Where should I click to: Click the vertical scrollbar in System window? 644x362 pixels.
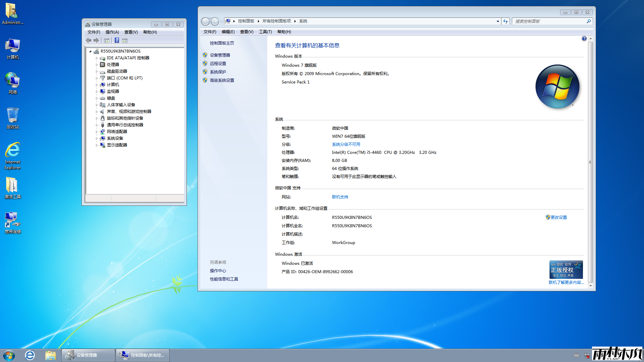590,162
